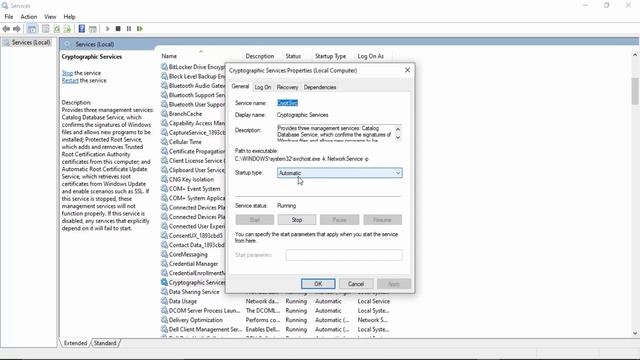Click the Bluetooth Audio Gateway service icon
This screenshot has height=360, width=640.
click(164, 85)
